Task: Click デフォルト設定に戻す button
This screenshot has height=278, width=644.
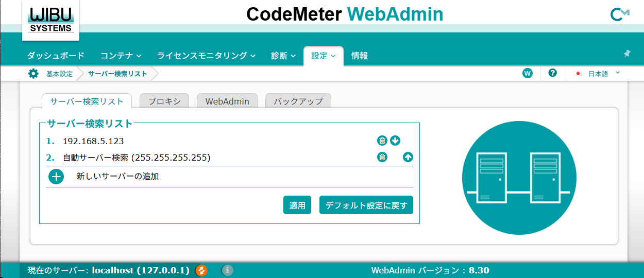Action: click(x=366, y=205)
